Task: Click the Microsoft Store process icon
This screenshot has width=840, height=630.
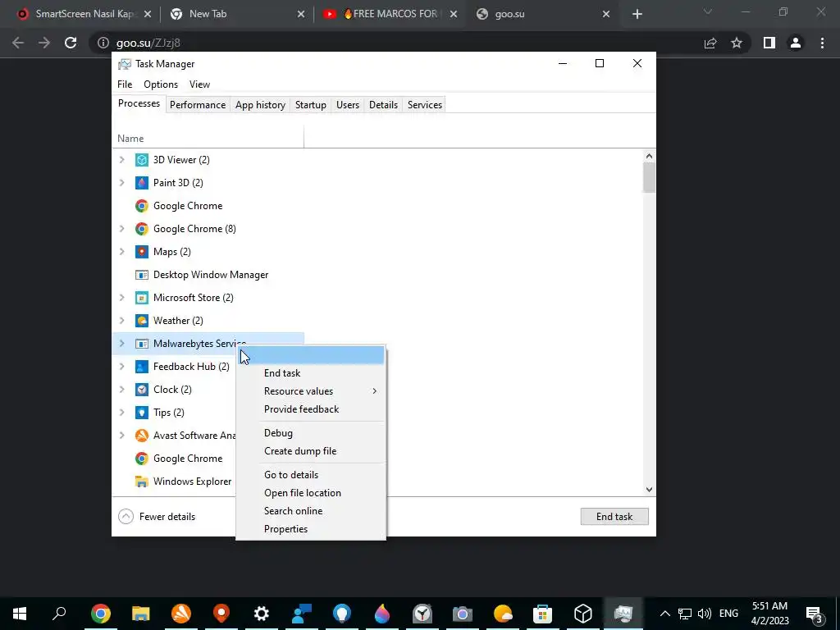Action: click(141, 298)
